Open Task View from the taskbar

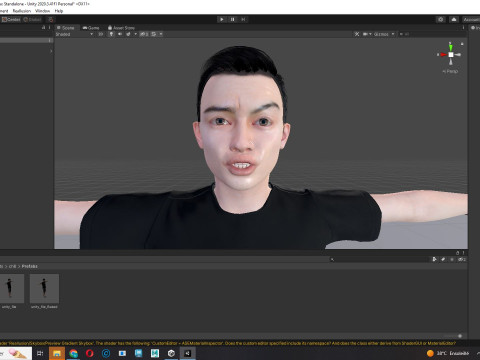click(x=40, y=353)
